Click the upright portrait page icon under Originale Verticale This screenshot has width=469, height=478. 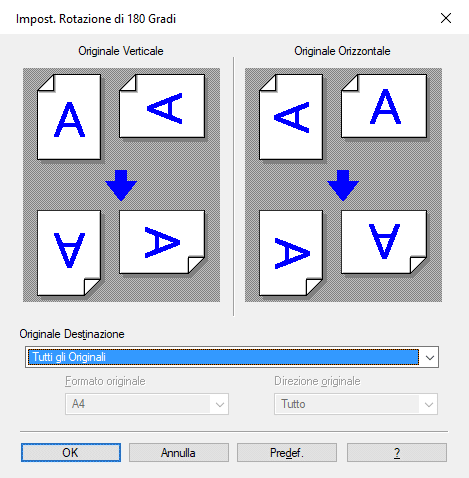(x=69, y=117)
